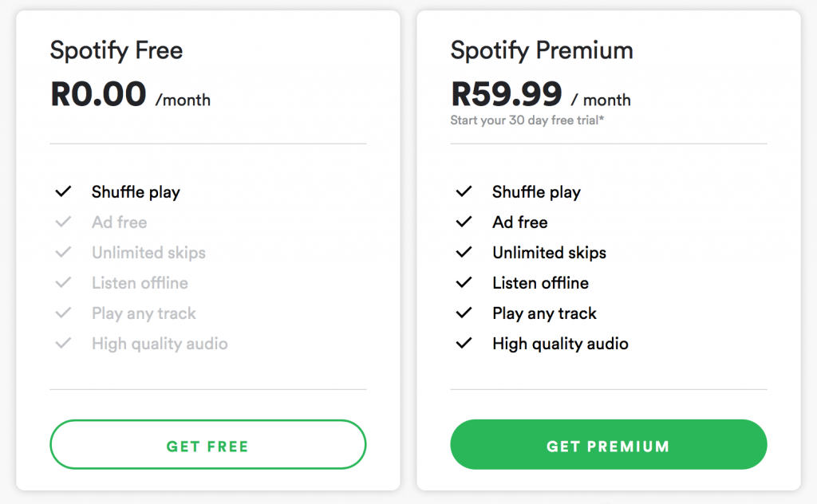
Task: Click the GET PREMIUM button
Action: tap(608, 446)
